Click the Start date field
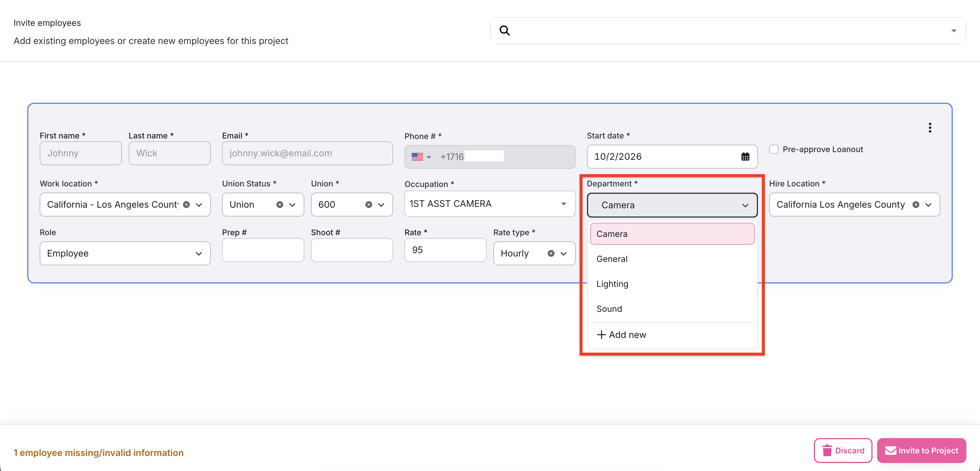 (x=672, y=157)
